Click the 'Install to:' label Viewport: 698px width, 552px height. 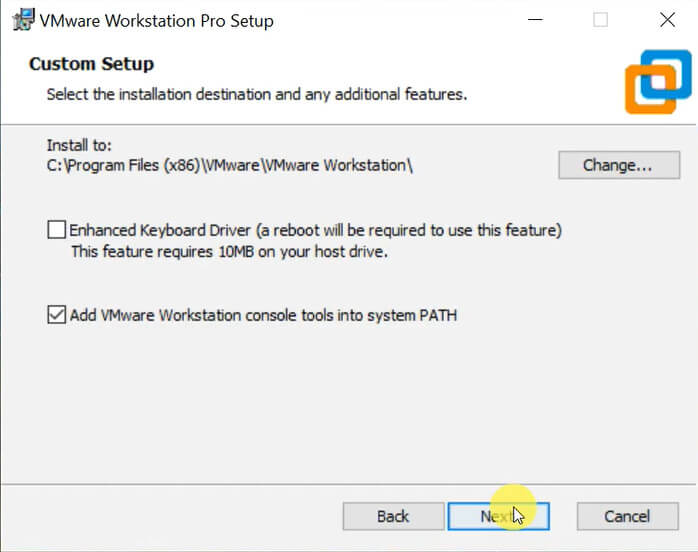pos(80,145)
